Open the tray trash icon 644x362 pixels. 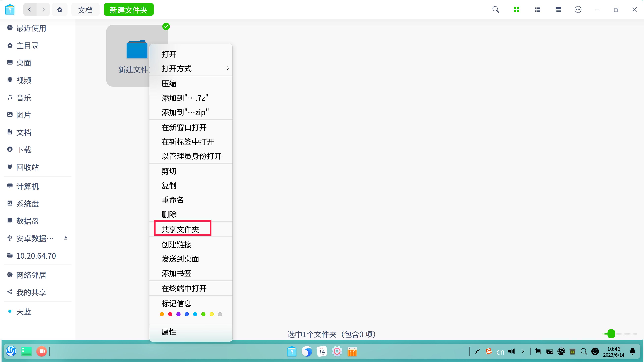tap(572, 351)
